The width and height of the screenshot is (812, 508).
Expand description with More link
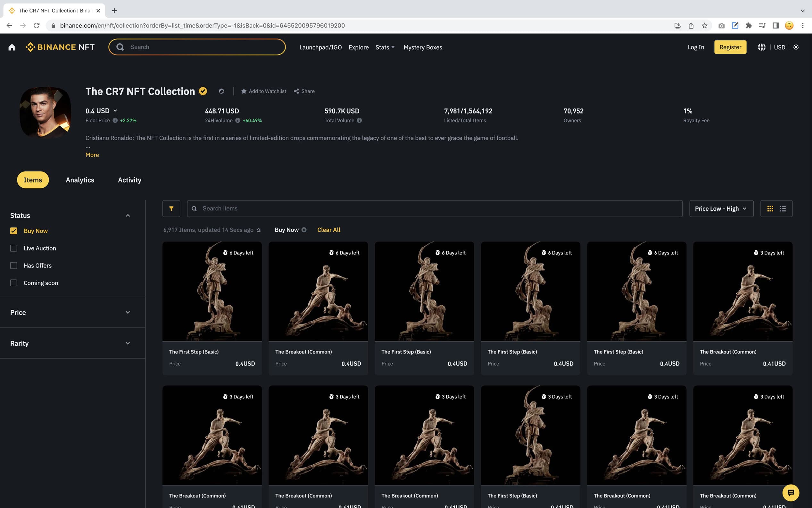pos(92,155)
